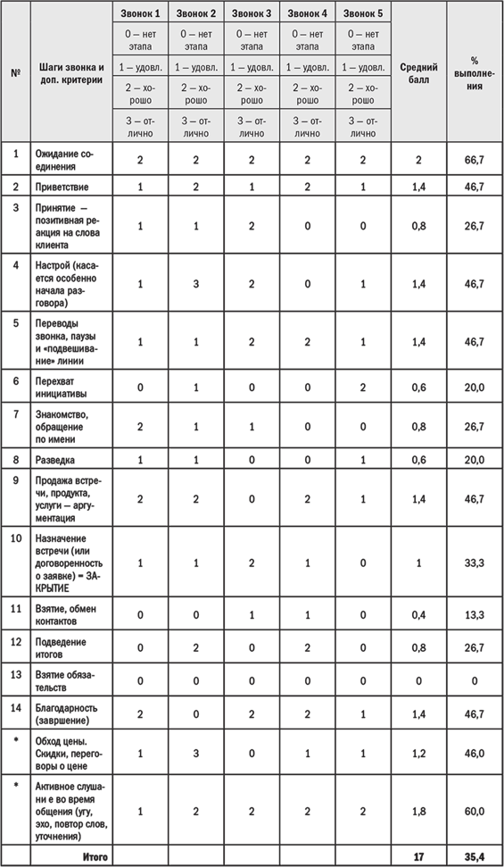Screen dimensions: 504x867
Task: Click '46,0' in Обход цены row
Action: tap(475, 754)
